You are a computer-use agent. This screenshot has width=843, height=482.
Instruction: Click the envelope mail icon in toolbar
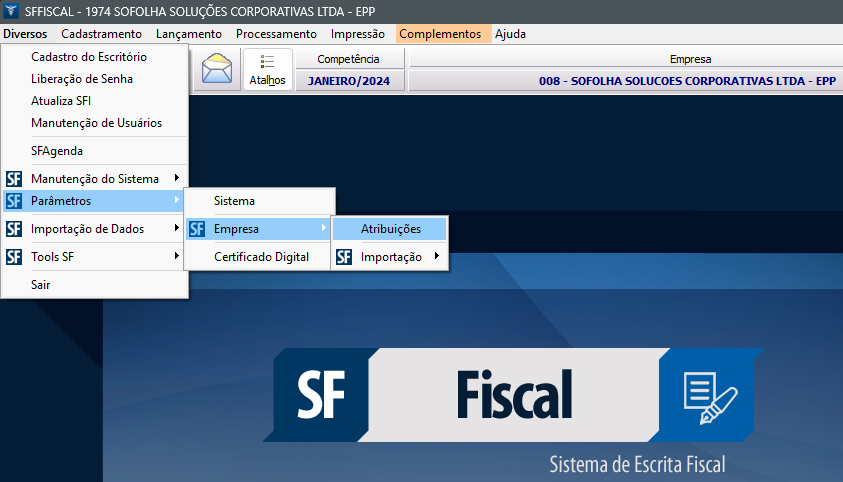click(216, 70)
